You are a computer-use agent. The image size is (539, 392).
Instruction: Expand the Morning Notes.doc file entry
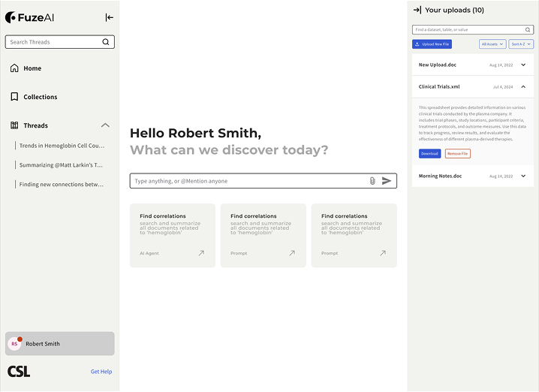(x=523, y=176)
